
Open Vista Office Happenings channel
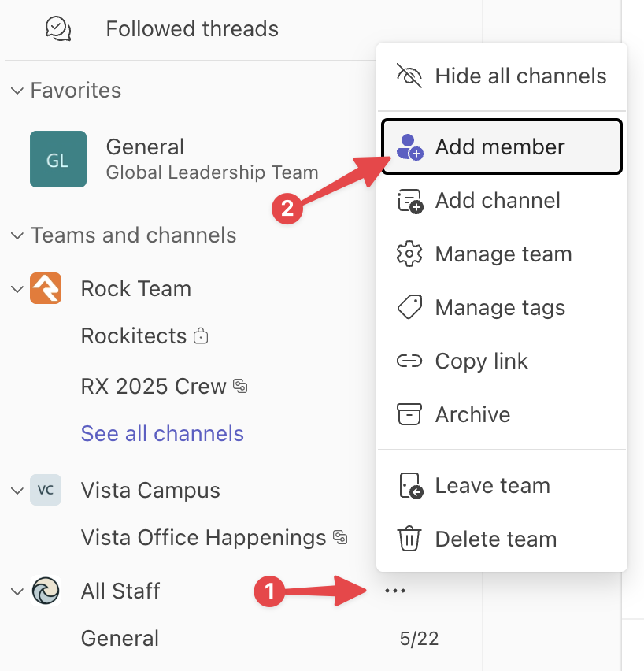click(x=203, y=538)
